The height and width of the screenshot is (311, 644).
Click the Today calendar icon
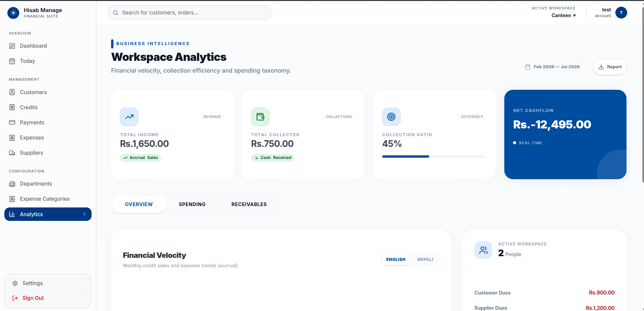pos(12,61)
